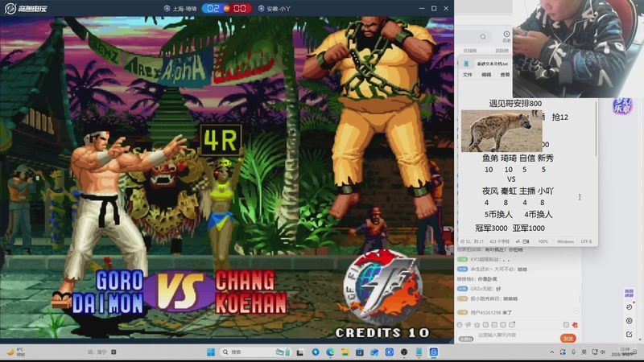Open Notepad 编辑 menu
Image resolution: width=644 pixels, height=362 pixels.
pyautogui.click(x=486, y=75)
